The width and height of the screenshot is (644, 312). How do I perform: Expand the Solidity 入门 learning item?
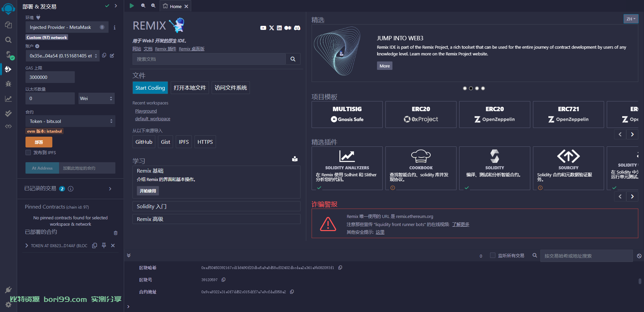click(x=216, y=206)
